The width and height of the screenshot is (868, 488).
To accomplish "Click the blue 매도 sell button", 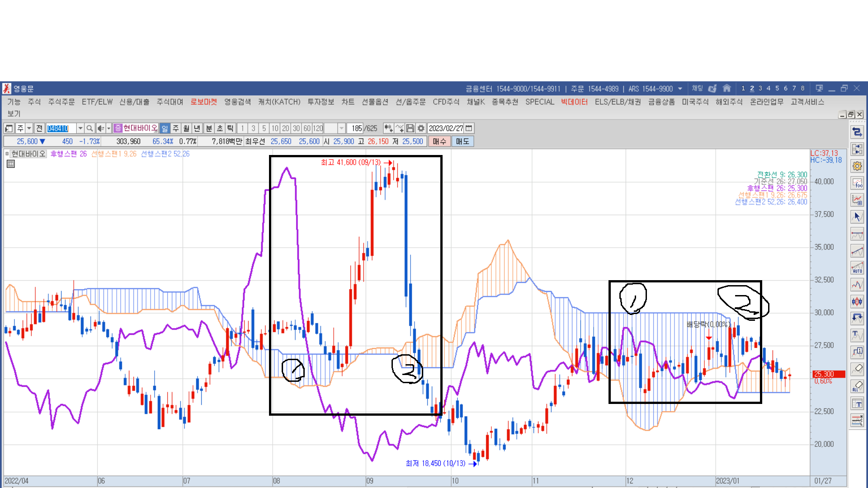I will (x=462, y=141).
